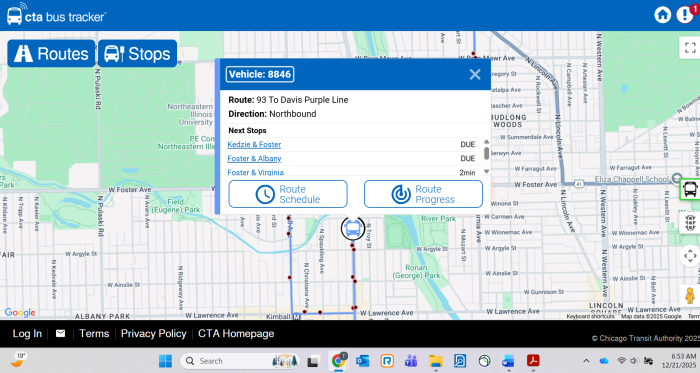Click the Eliza Chappell School marker
This screenshot has height=373, width=700.
coord(677,178)
